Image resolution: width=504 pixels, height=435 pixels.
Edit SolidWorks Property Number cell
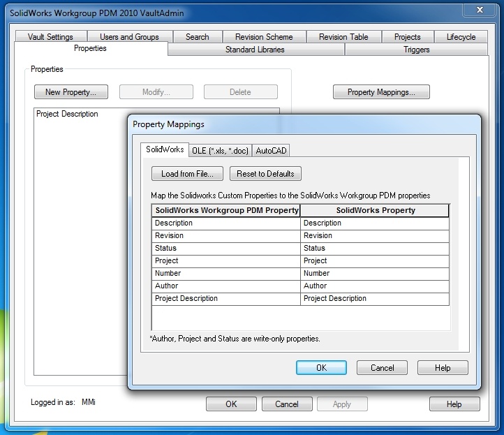pos(375,273)
